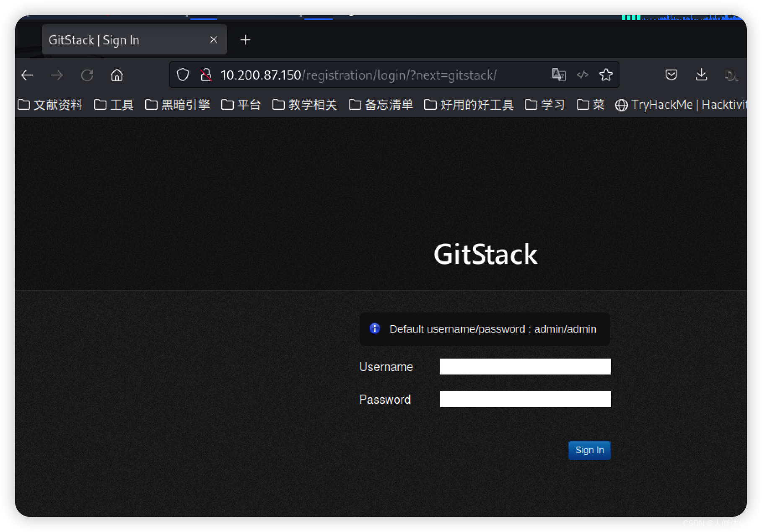The height and width of the screenshot is (532, 762).
Task: Click the Username label
Action: (x=386, y=367)
